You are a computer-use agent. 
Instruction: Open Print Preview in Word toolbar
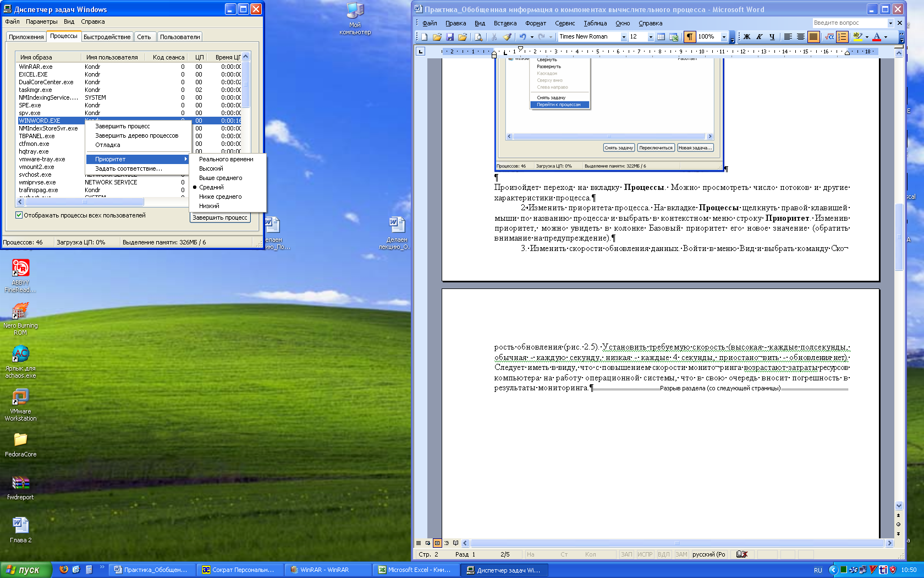coord(479,37)
